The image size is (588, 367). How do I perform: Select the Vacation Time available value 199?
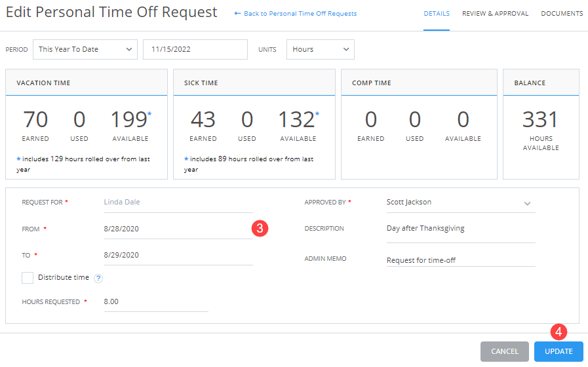point(129,119)
